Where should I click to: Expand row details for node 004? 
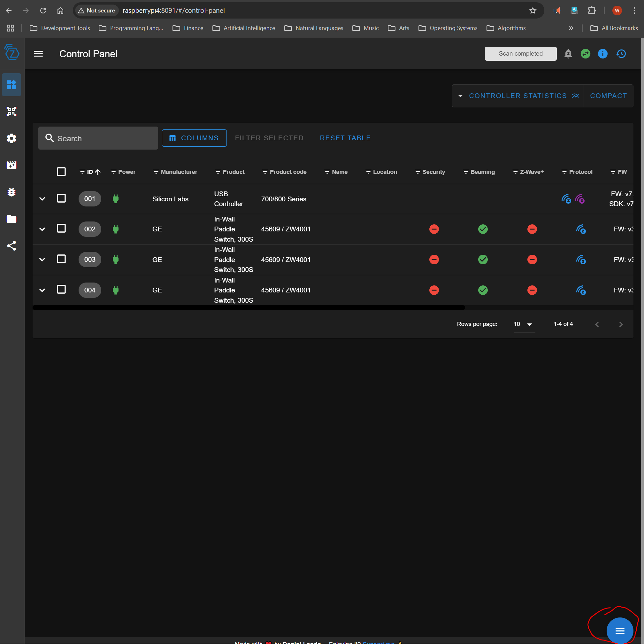coord(42,290)
